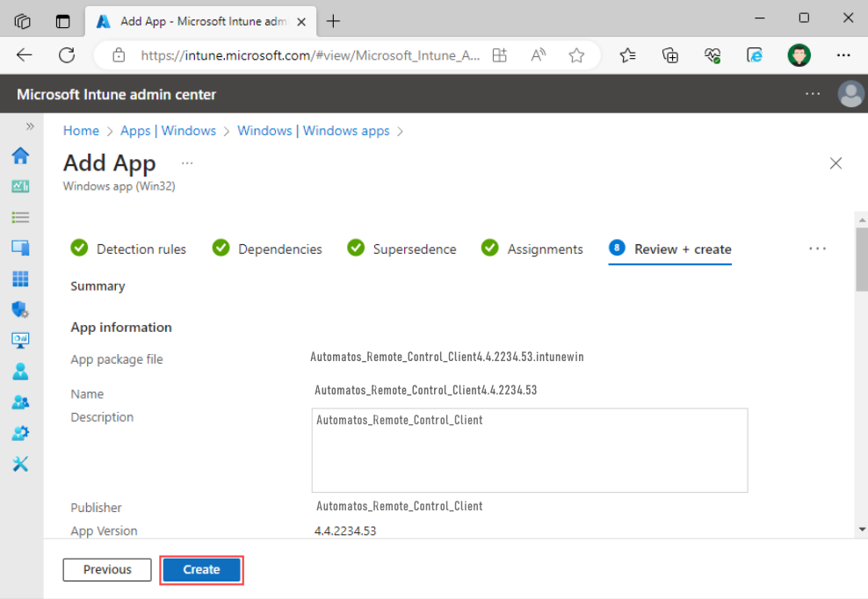This screenshot has height=599, width=868.
Task: Click the App package file value Automatos_Remote_Control_Client4.4.2234.53.intunewin
Action: pos(446,357)
